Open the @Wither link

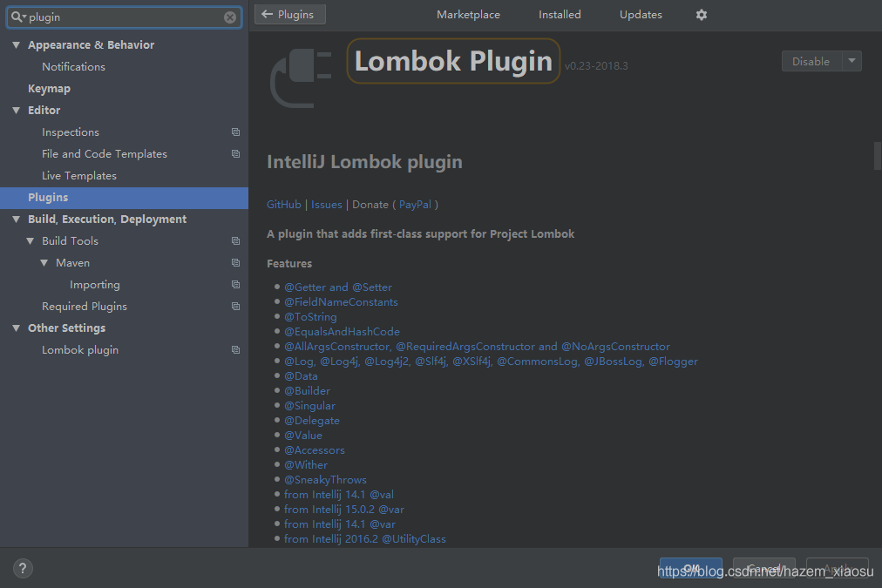pyautogui.click(x=306, y=465)
